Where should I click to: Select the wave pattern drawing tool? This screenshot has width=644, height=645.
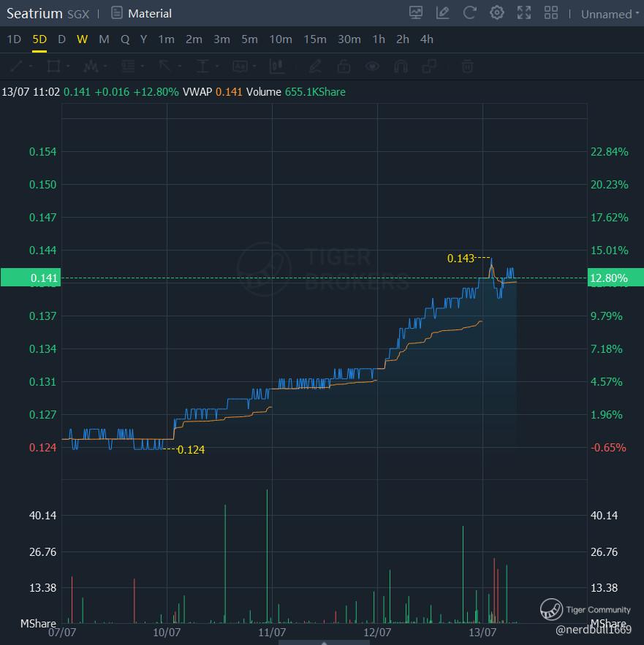pos(90,66)
